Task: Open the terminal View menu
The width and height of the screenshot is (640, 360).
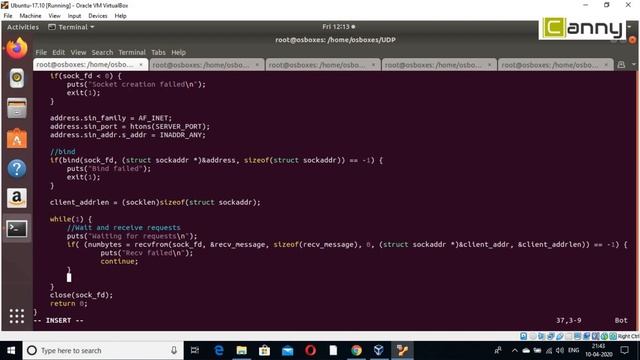Action: 78,52
